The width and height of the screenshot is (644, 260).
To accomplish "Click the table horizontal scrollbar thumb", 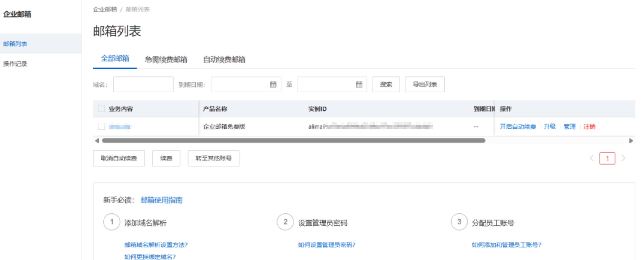I will point(294,141).
